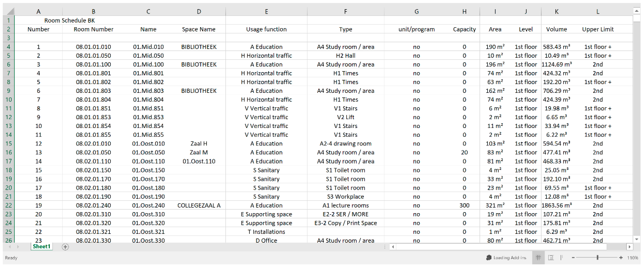The image size is (644, 267).
Task: Switch to Normal view in status bar
Action: 538,257
